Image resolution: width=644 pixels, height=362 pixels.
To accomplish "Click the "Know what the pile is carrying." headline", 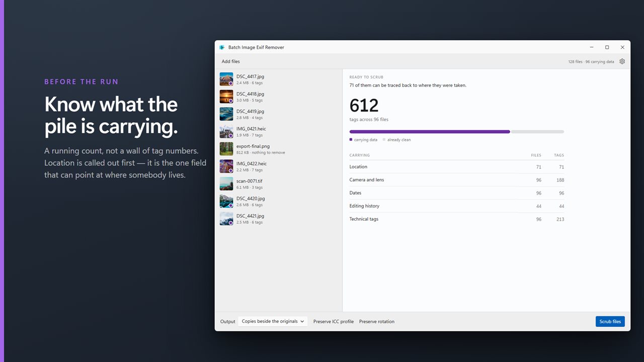I will point(111,116).
